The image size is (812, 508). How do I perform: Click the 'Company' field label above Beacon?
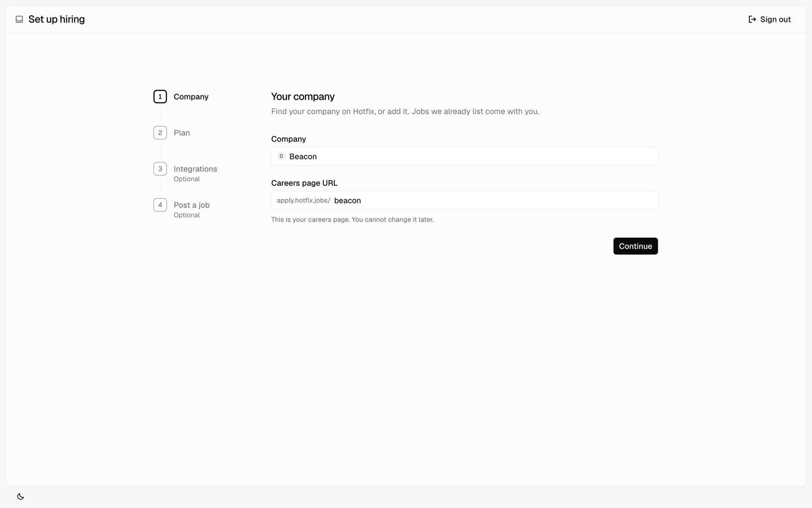[288, 139]
